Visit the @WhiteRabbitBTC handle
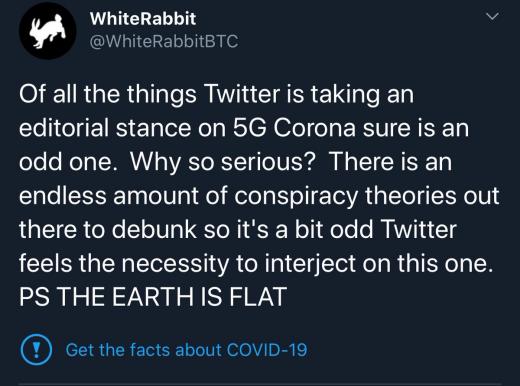 click(164, 41)
